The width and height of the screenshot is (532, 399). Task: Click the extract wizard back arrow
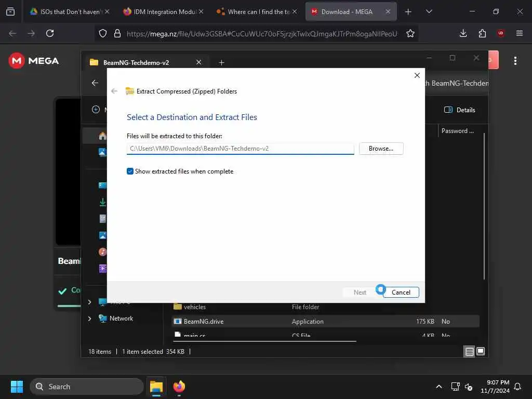(x=114, y=91)
